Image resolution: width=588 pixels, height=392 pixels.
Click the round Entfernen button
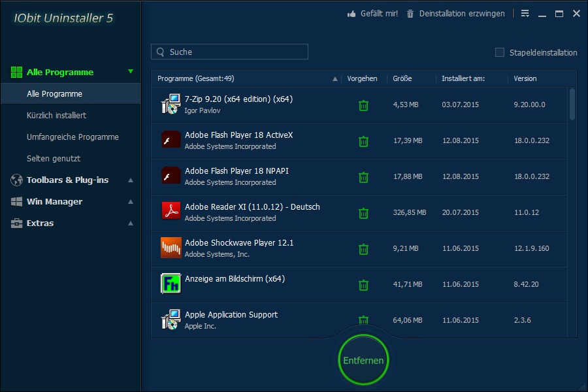click(363, 360)
